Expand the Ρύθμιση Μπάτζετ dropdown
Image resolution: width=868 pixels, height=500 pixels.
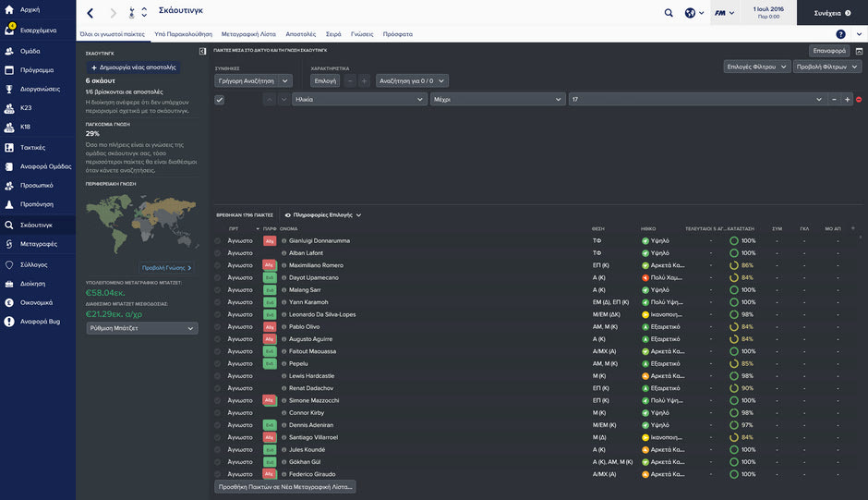pos(141,328)
